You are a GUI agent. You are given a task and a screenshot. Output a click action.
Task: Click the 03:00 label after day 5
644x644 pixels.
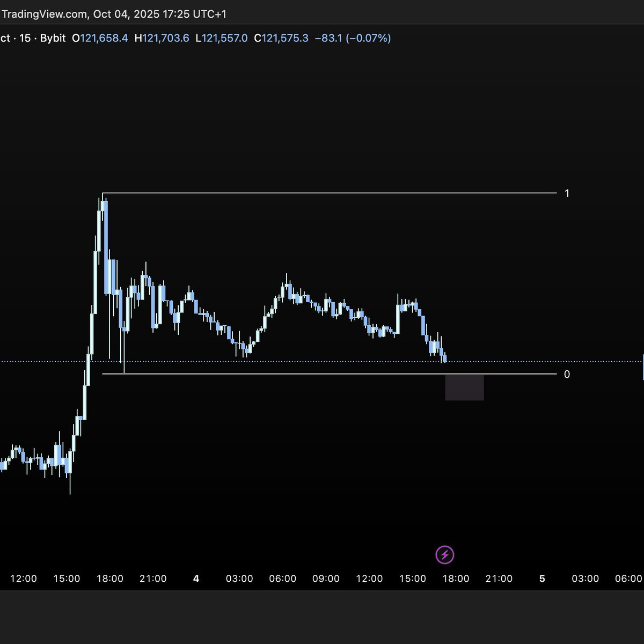click(x=585, y=579)
